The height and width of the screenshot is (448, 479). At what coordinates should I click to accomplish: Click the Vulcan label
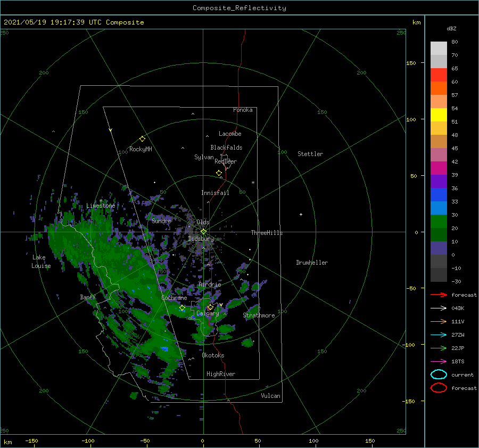[271, 396]
